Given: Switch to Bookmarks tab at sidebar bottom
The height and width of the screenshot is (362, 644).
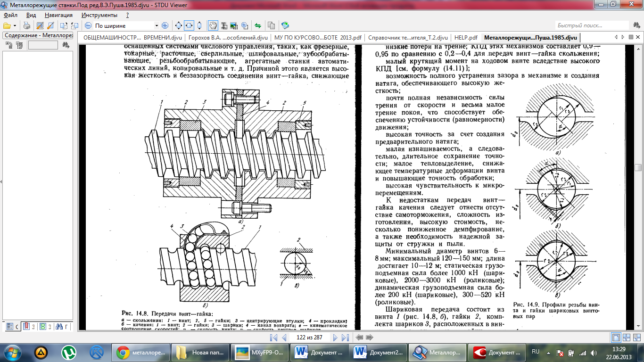Looking at the screenshot, I should pyautogui.click(x=28, y=326).
